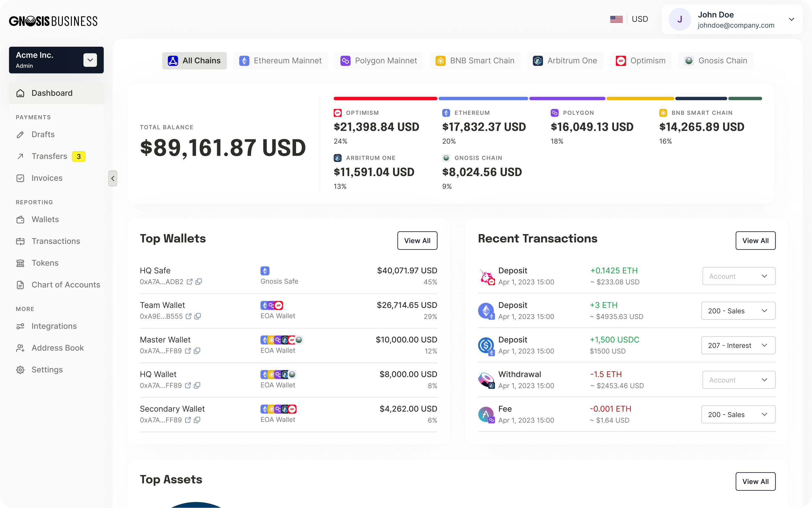The image size is (812, 508).
Task: Go to Transfers in sidebar
Action: 49,156
